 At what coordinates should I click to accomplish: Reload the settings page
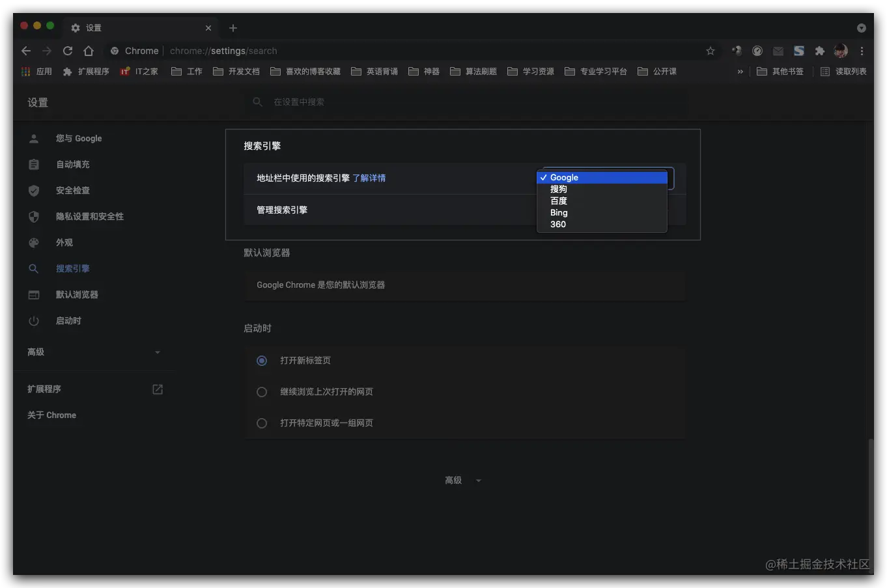(68, 51)
